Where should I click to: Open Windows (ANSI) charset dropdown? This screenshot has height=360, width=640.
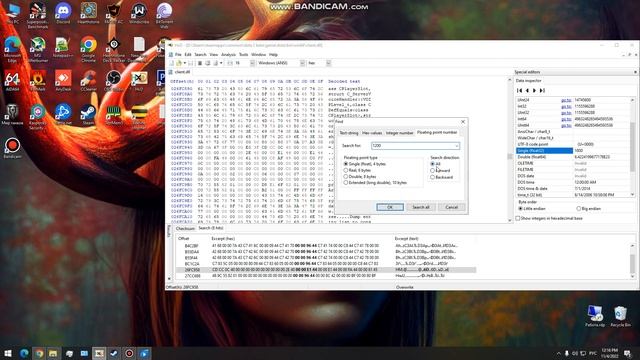302,63
